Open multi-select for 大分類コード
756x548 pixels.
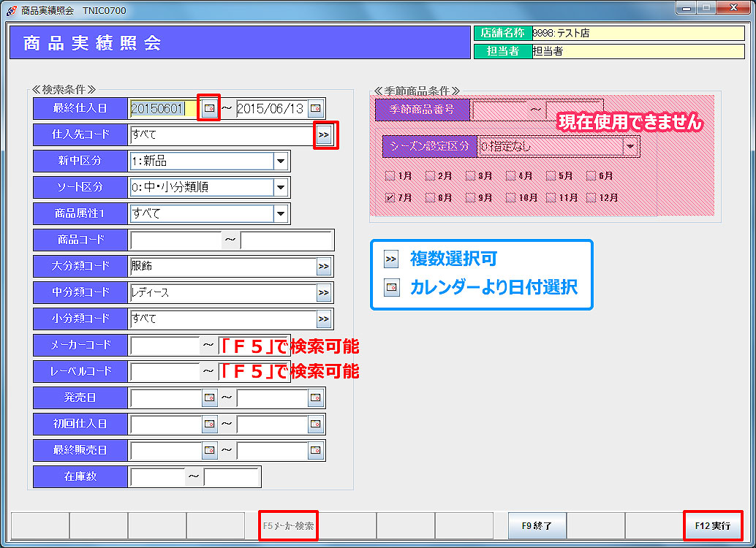324,267
